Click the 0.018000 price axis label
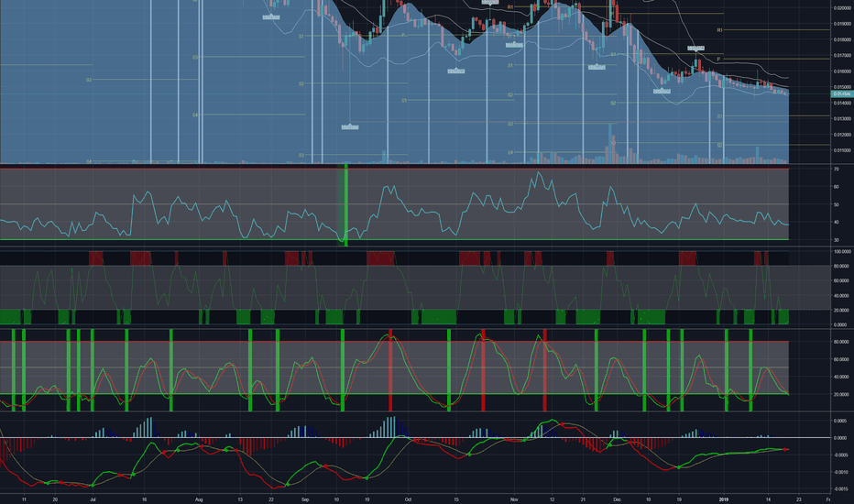Viewport: 854px width, 504px height. (x=842, y=39)
